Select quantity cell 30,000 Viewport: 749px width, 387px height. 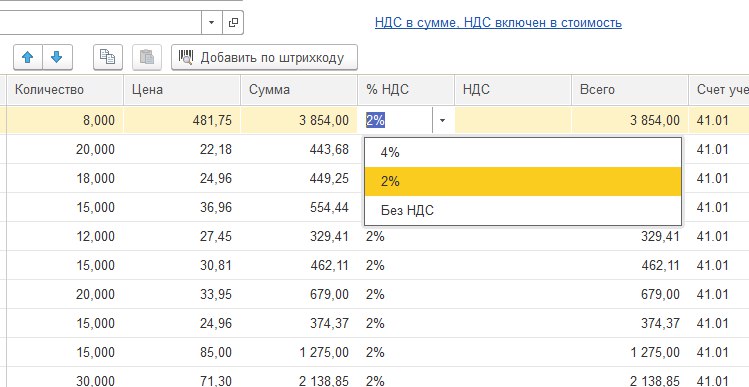click(65, 377)
